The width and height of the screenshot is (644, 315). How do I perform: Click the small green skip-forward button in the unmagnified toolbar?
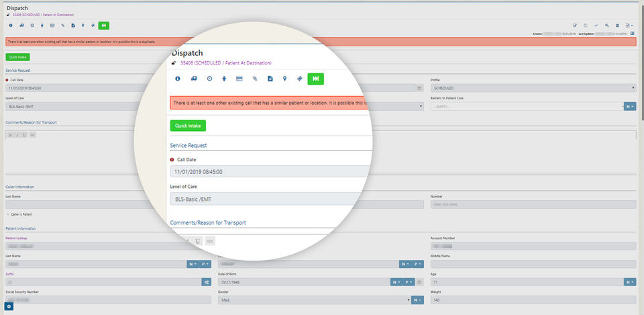[x=104, y=26]
